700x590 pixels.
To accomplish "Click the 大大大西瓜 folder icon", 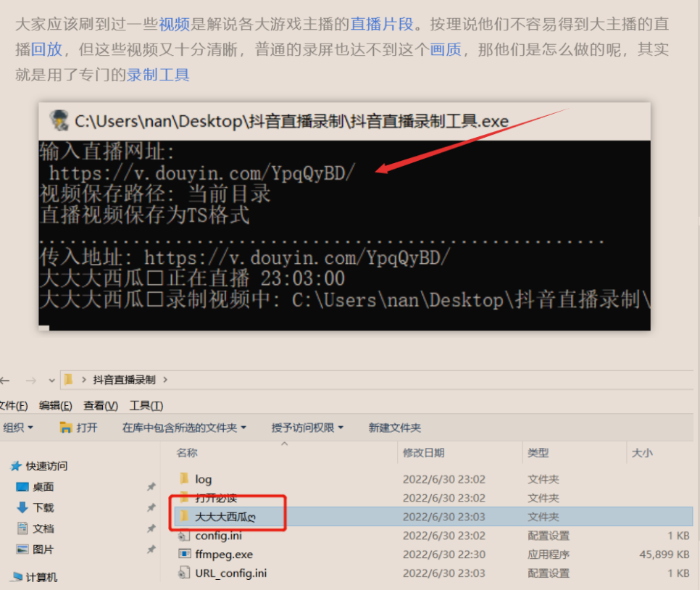I will (x=184, y=517).
